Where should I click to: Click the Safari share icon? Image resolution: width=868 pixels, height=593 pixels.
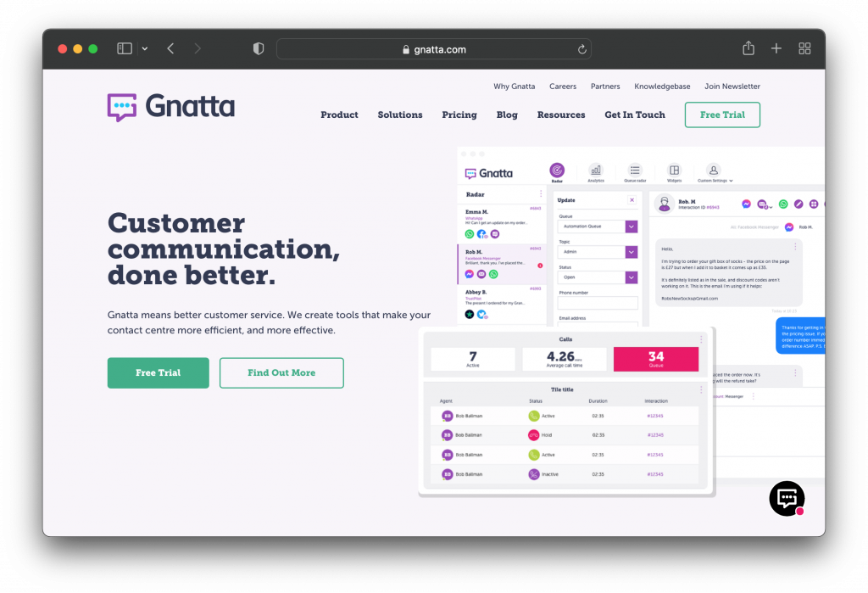[748, 49]
